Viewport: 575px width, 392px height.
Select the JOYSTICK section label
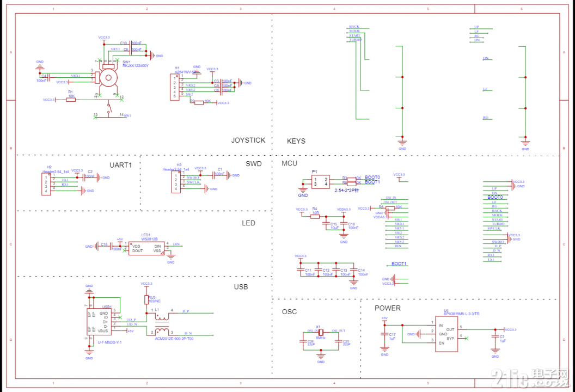(248, 140)
